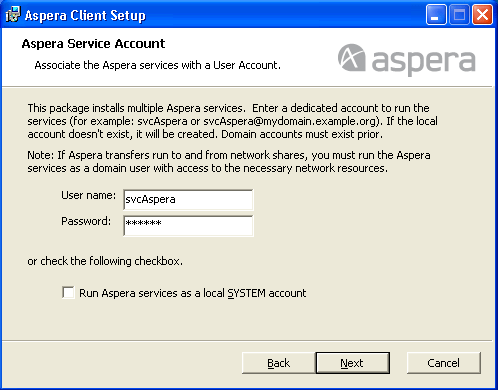Click the installer icon in the title bar
The height and width of the screenshot is (390, 498).
tap(13, 15)
